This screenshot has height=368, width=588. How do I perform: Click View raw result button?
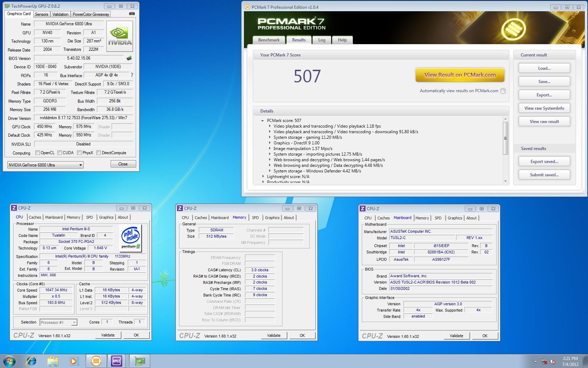click(x=544, y=122)
